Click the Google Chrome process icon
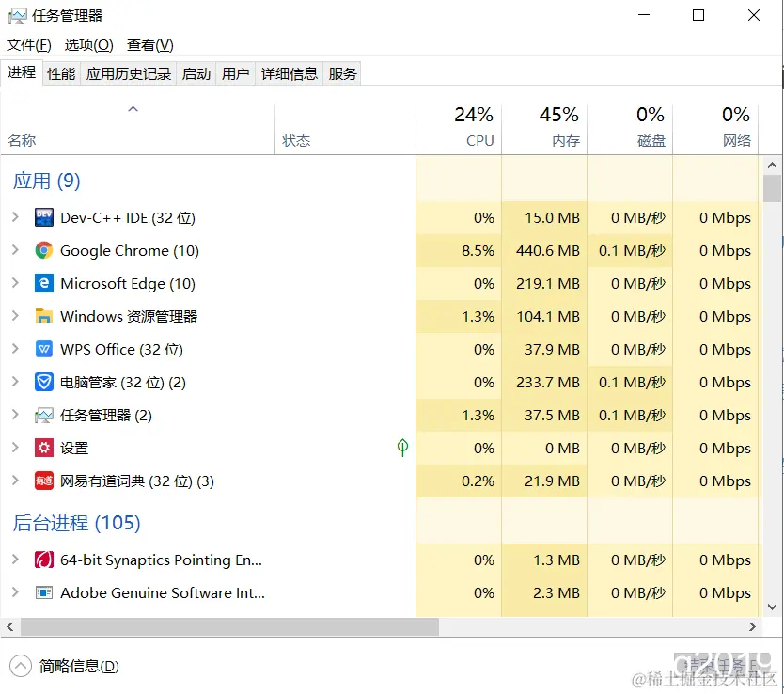The width and height of the screenshot is (784, 694). [x=45, y=250]
